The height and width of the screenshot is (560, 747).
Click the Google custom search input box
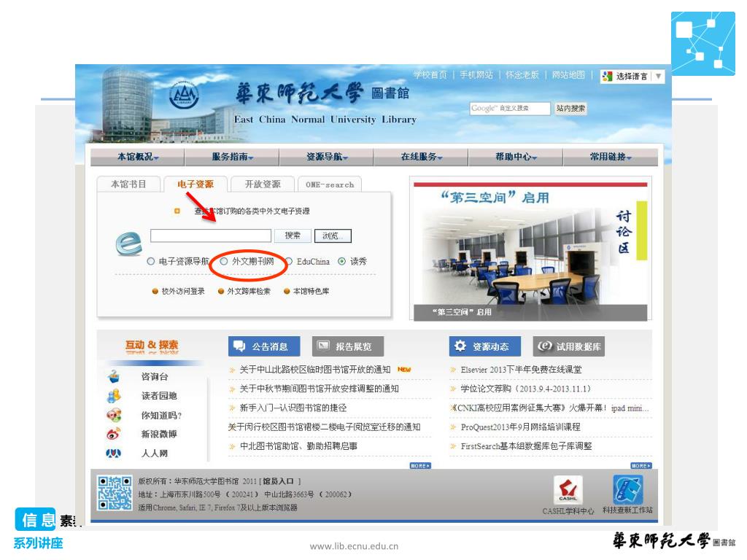tap(510, 109)
